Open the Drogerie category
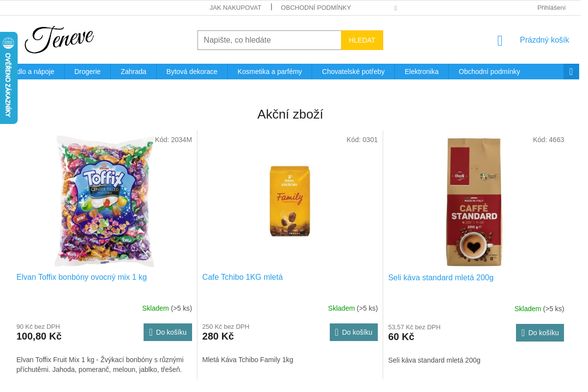 coord(87,72)
